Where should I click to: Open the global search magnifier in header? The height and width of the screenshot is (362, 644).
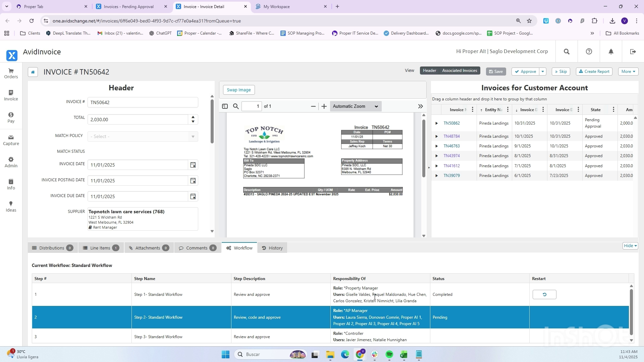(567, 52)
